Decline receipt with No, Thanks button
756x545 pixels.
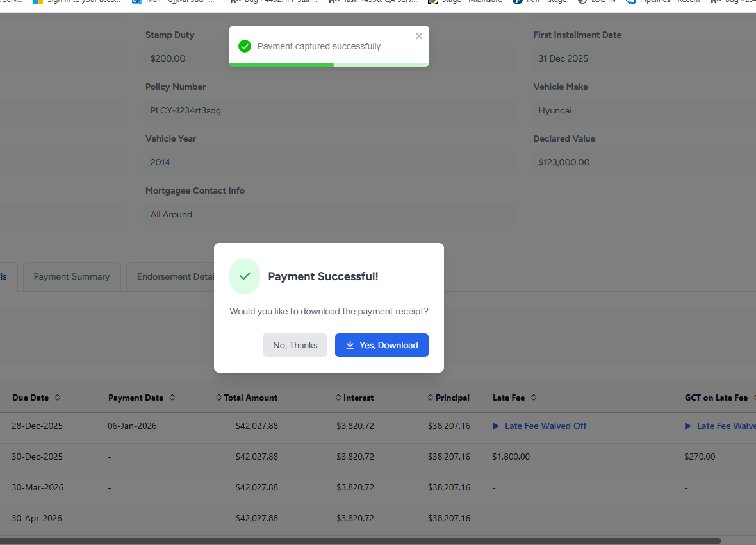(x=295, y=345)
